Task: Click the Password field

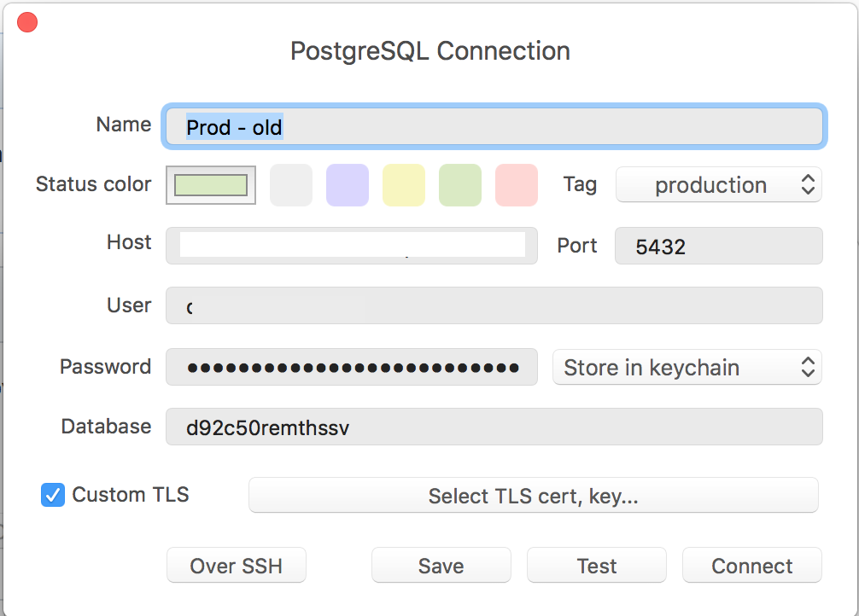Action: (x=352, y=367)
